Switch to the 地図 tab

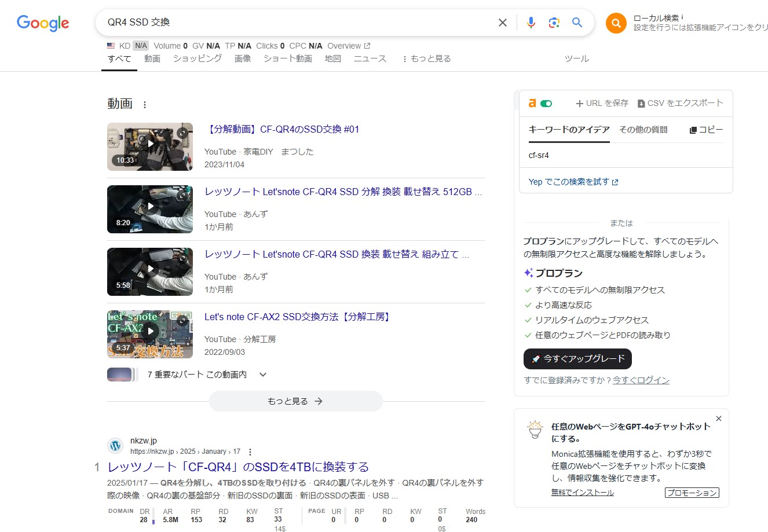pyautogui.click(x=333, y=58)
